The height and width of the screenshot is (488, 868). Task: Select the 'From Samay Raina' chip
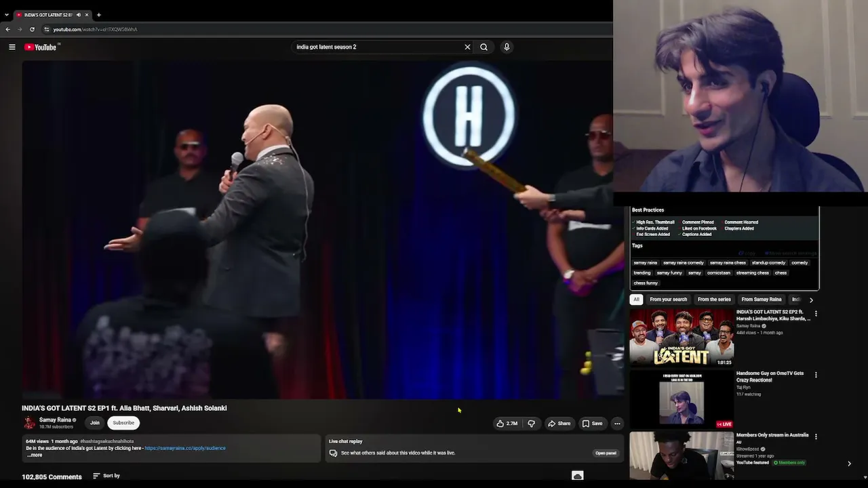pyautogui.click(x=762, y=300)
